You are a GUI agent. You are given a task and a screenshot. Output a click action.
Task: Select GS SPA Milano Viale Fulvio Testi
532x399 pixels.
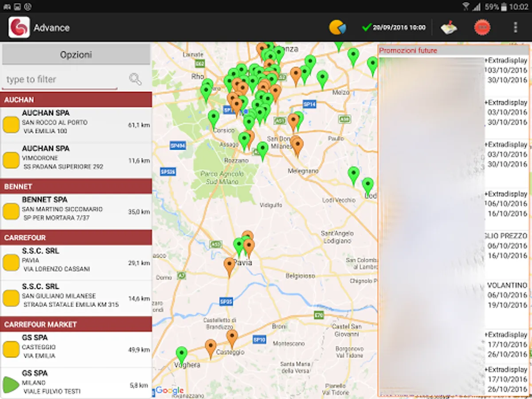[76, 383]
